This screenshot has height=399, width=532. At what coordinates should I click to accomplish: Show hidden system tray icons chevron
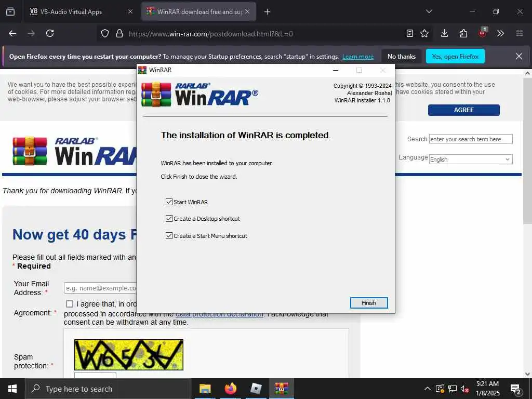(428, 389)
